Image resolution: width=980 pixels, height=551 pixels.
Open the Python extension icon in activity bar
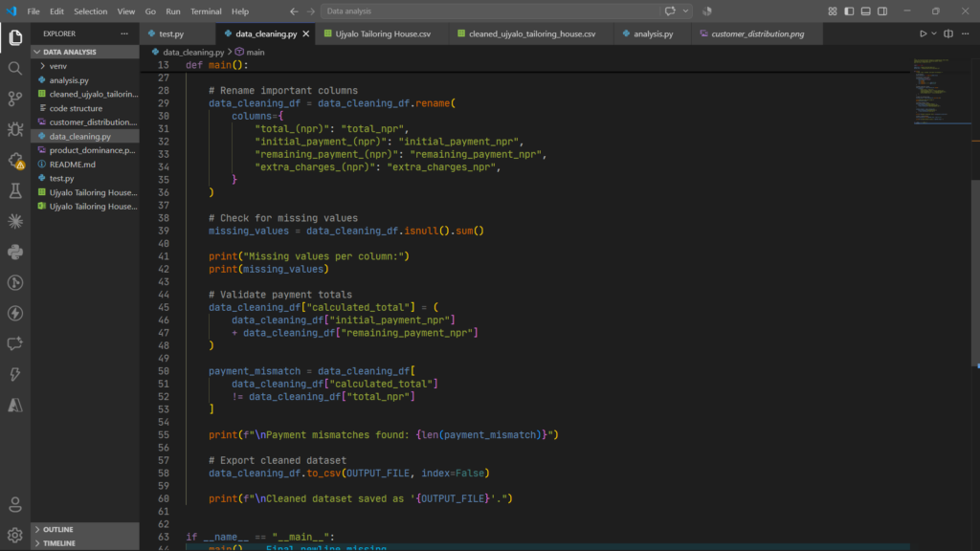[x=15, y=252]
